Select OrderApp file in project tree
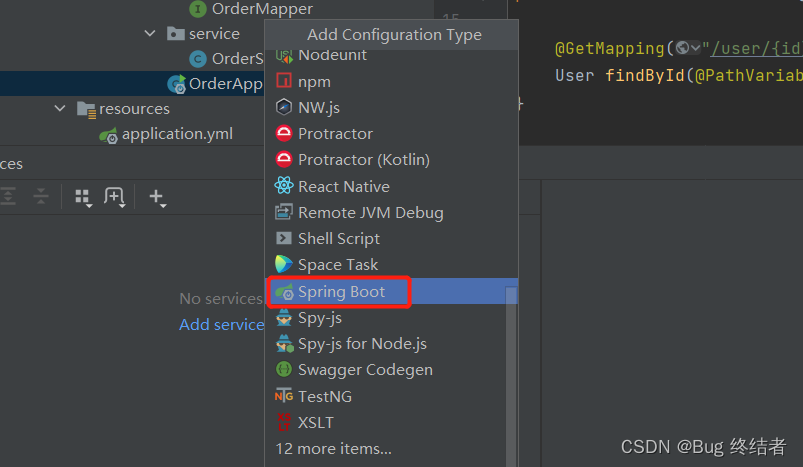 [x=225, y=83]
